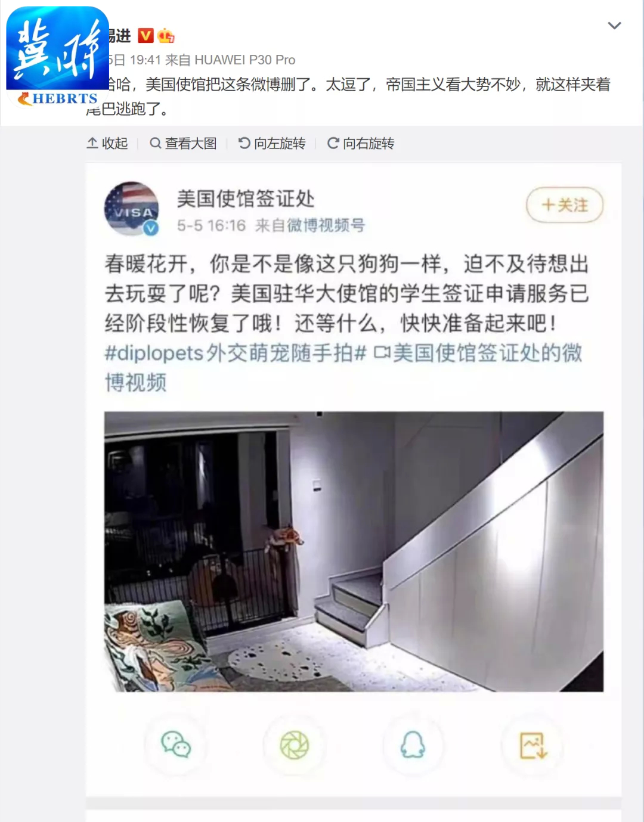Image resolution: width=644 pixels, height=822 pixels.
Task: Click 查看大图 to view large image
Action: pyautogui.click(x=183, y=143)
